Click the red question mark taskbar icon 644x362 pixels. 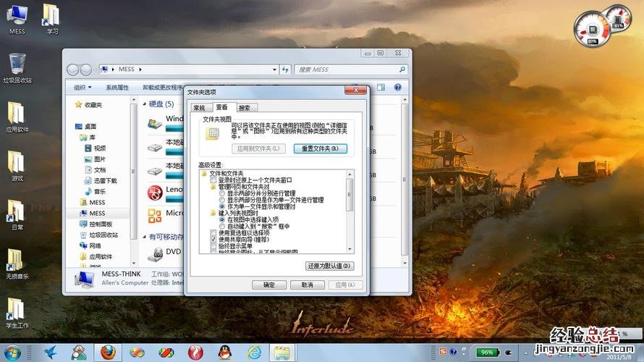pyautogui.click(x=195, y=353)
